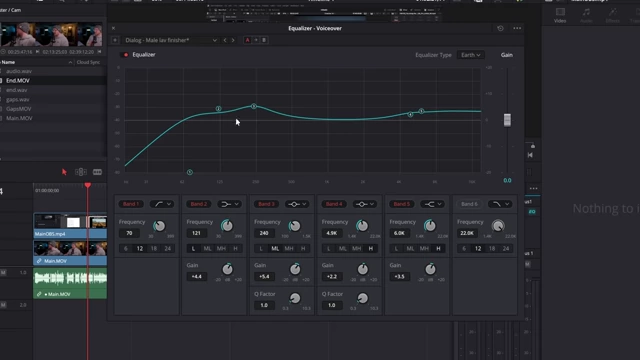The image size is (640, 360).
Task: Reset the Equalizer with the reset icon
Action: pyautogui.click(x=500, y=28)
